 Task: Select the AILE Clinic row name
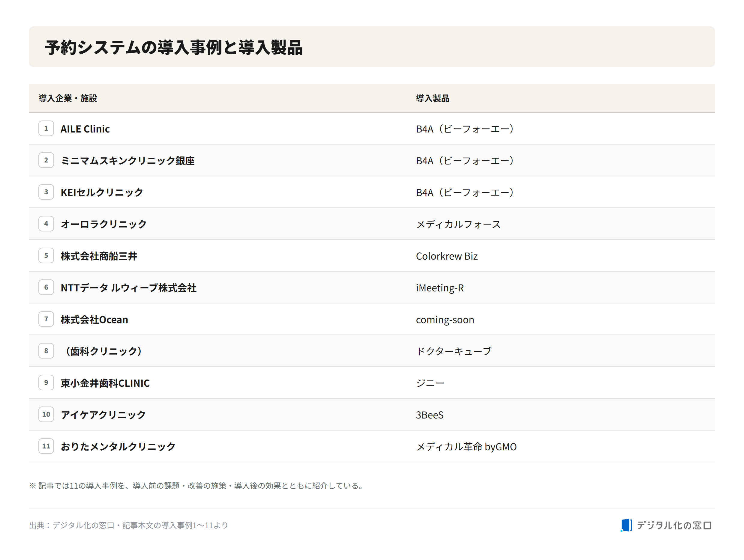[85, 129]
